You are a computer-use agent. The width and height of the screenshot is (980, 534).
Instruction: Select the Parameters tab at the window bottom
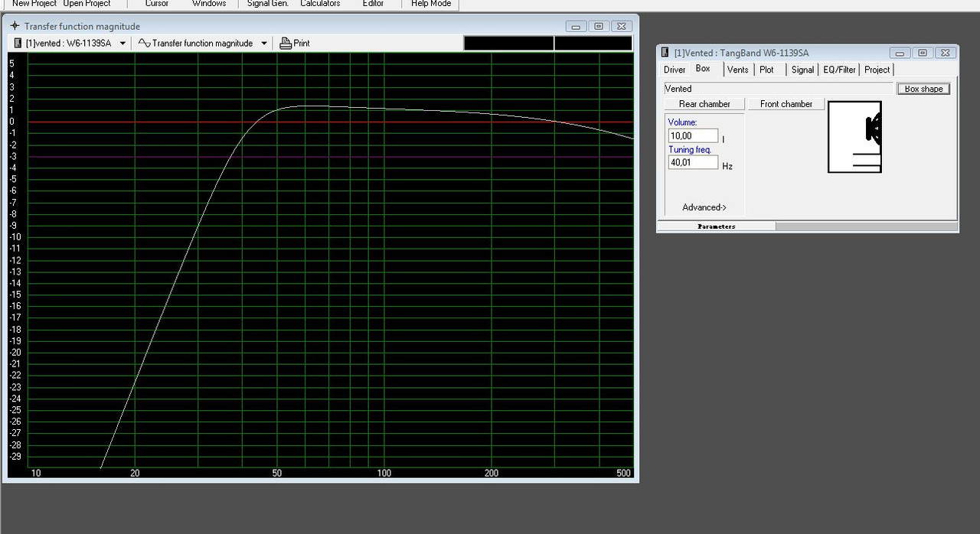tap(717, 226)
